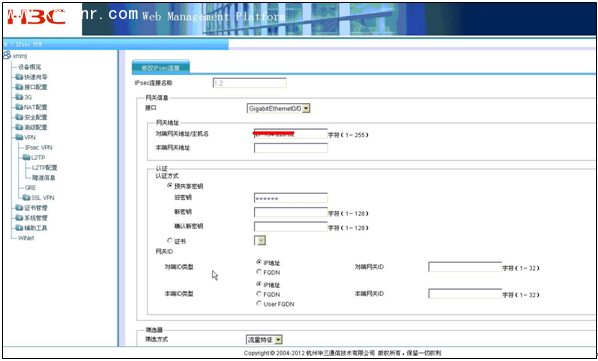Choose FQDN for 对端ID类型

click(x=259, y=272)
